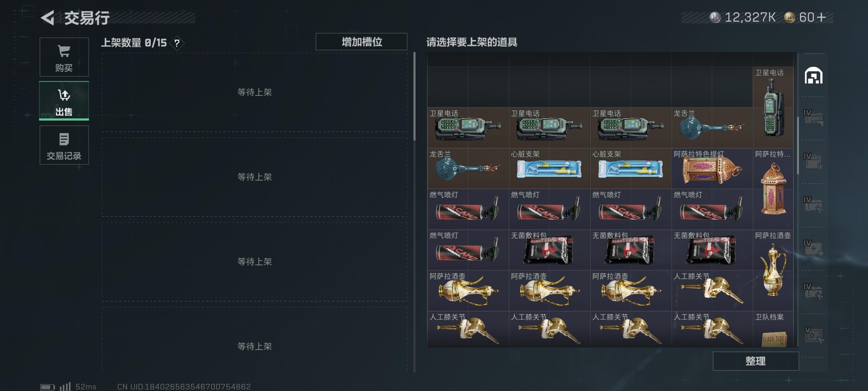This screenshot has width=868, height=391.
Task: Click the question mark help icon
Action: (177, 43)
